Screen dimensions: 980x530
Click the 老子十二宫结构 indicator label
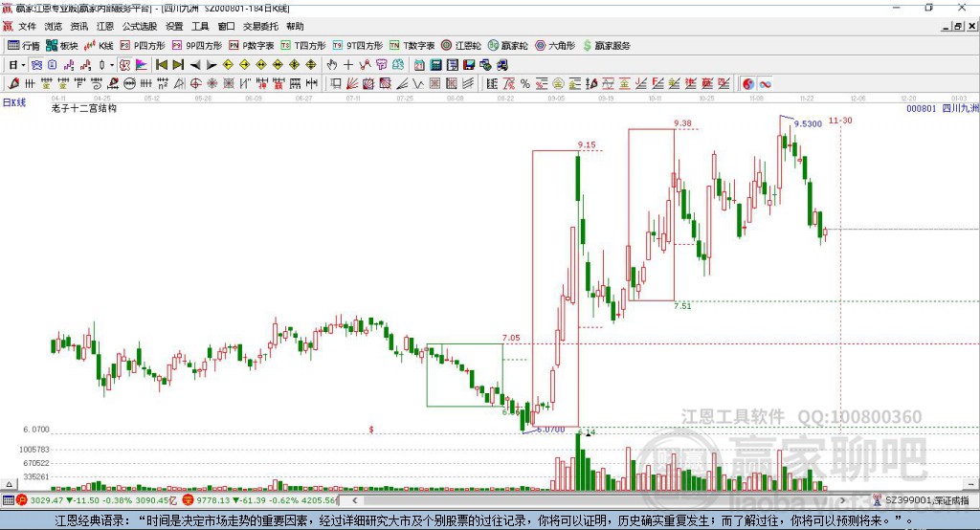click(x=84, y=108)
